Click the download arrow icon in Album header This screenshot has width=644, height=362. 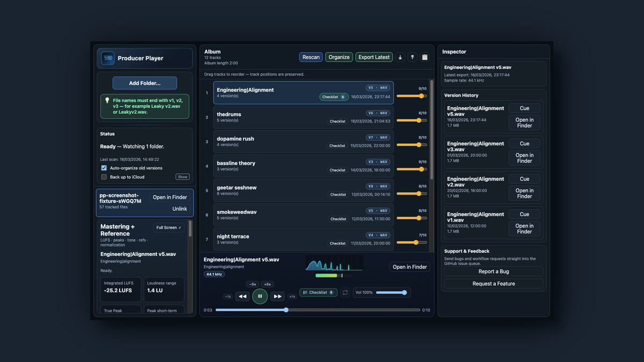(400, 57)
